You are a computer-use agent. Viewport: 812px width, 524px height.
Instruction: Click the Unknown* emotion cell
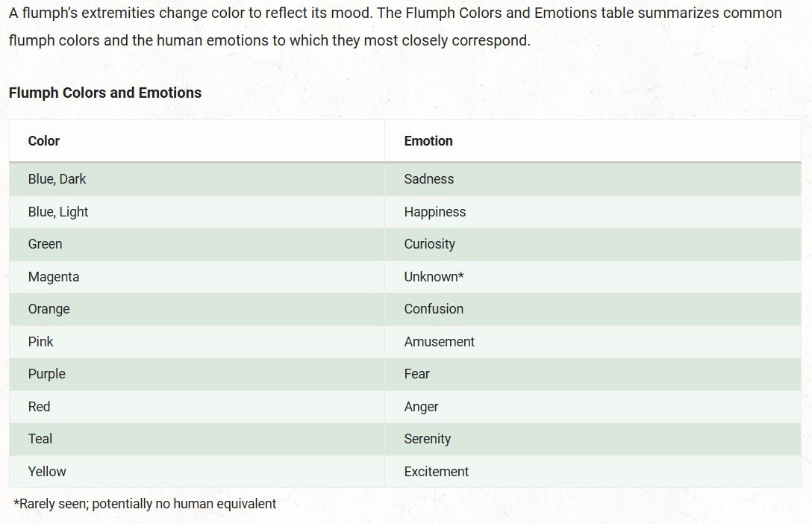(593, 277)
